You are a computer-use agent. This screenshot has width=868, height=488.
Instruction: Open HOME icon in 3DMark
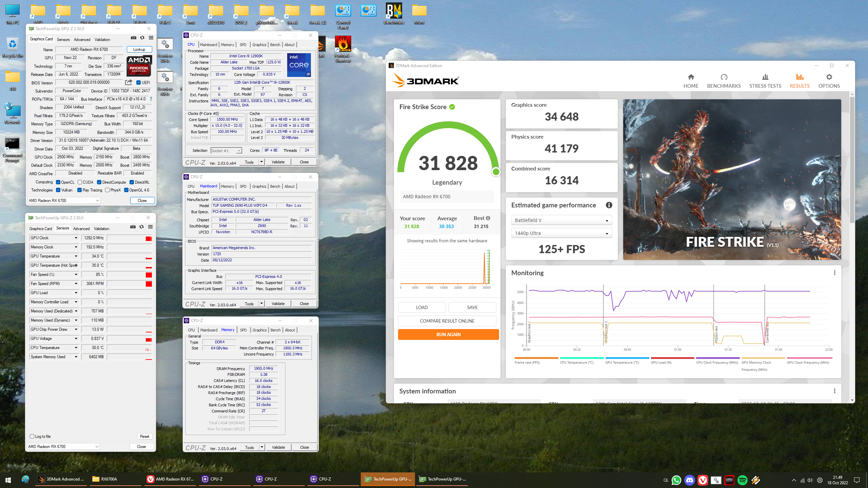[x=691, y=77]
